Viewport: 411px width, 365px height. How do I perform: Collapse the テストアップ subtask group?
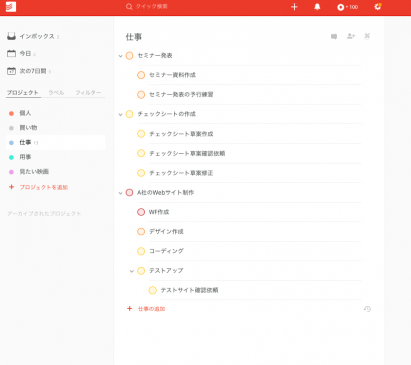(132, 271)
